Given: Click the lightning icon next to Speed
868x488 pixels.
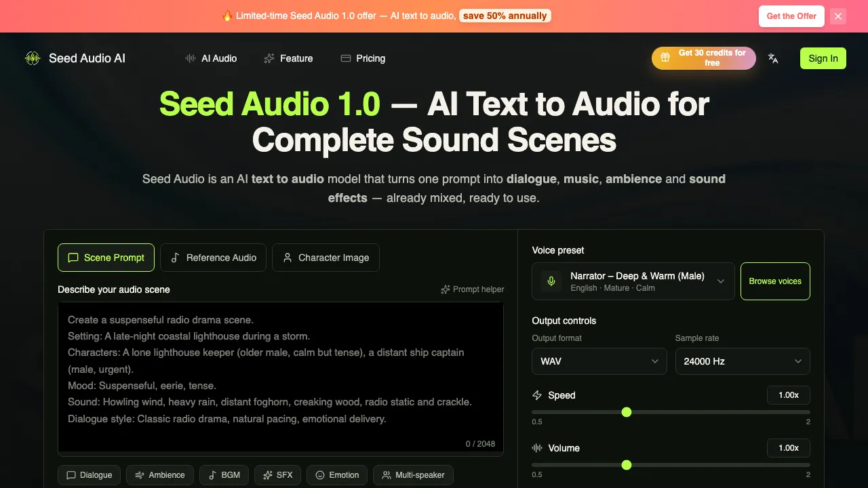Looking at the screenshot, I should pos(537,395).
